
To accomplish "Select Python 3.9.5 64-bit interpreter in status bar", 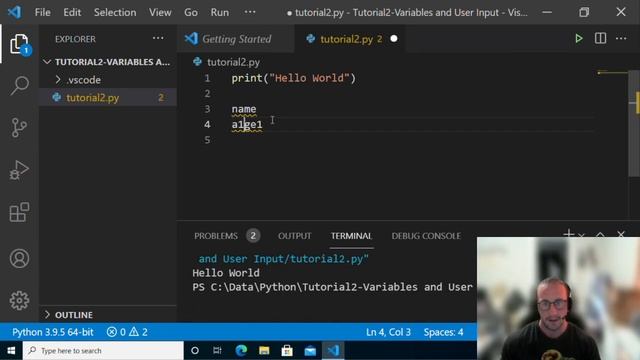I will pyautogui.click(x=53, y=332).
